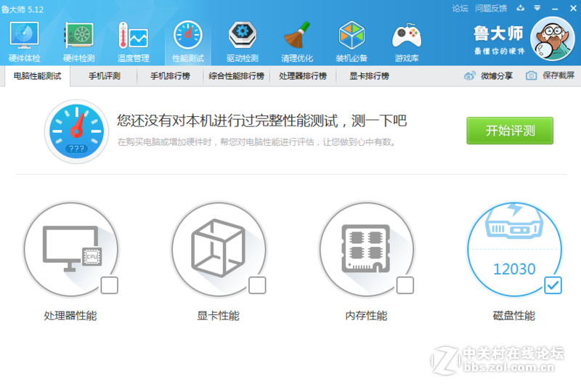Image resolution: width=581 pixels, height=392 pixels.
Task: Click the 内存性能 memory chip icon
Action: 367,249
